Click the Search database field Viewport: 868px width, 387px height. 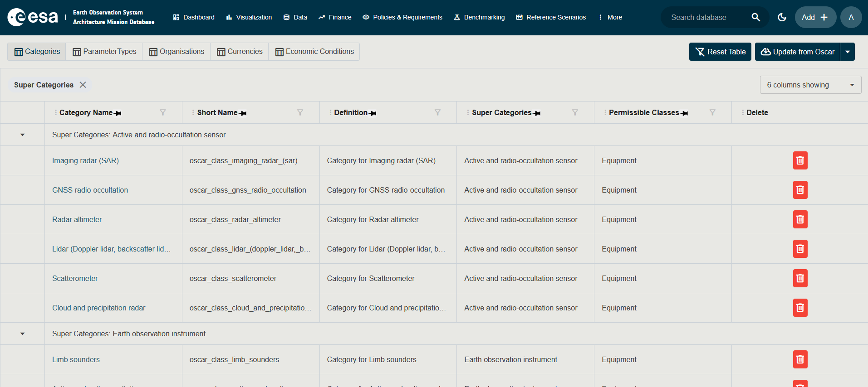click(x=706, y=17)
